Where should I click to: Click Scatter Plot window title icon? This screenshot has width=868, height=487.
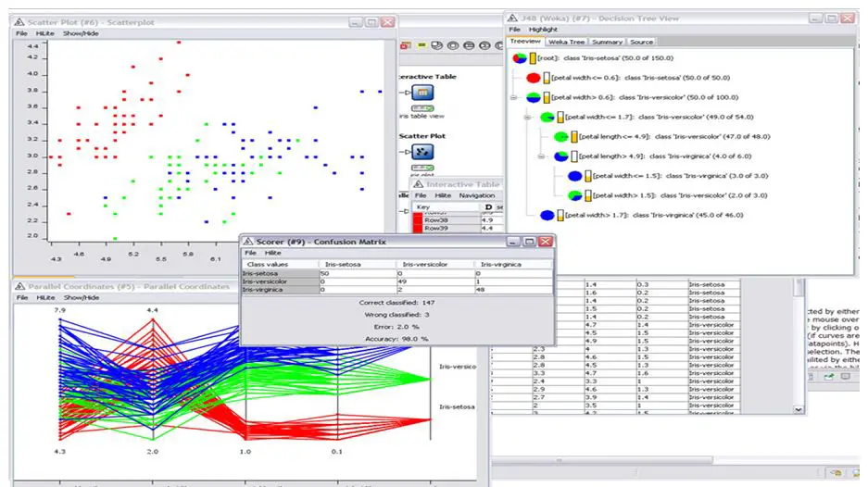coord(19,22)
